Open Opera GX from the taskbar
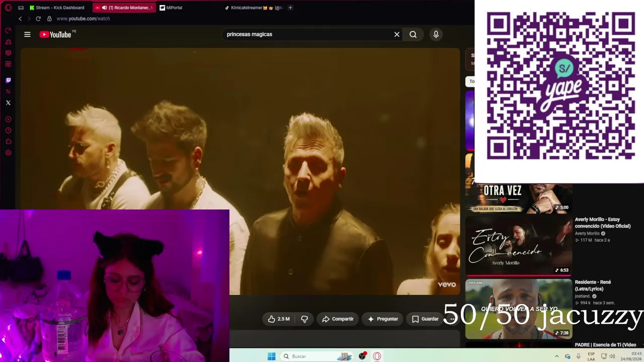Screen dimensions: 644x362 [x=377, y=356]
